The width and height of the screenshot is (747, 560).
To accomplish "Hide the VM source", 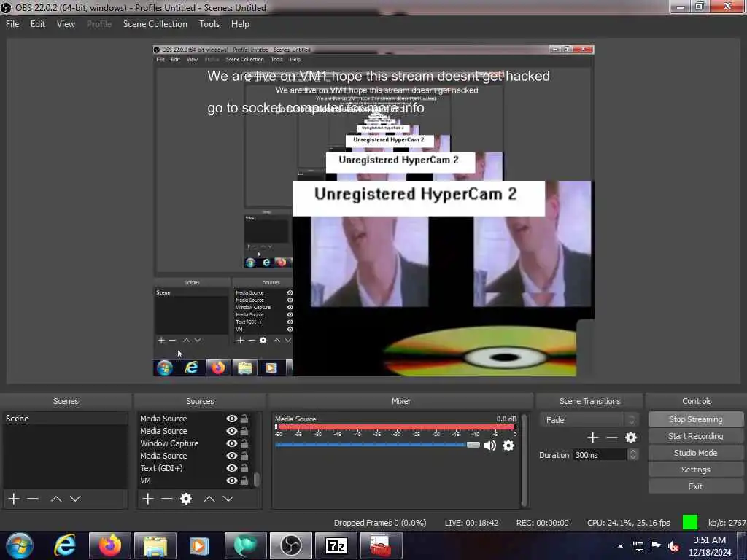I will click(231, 481).
